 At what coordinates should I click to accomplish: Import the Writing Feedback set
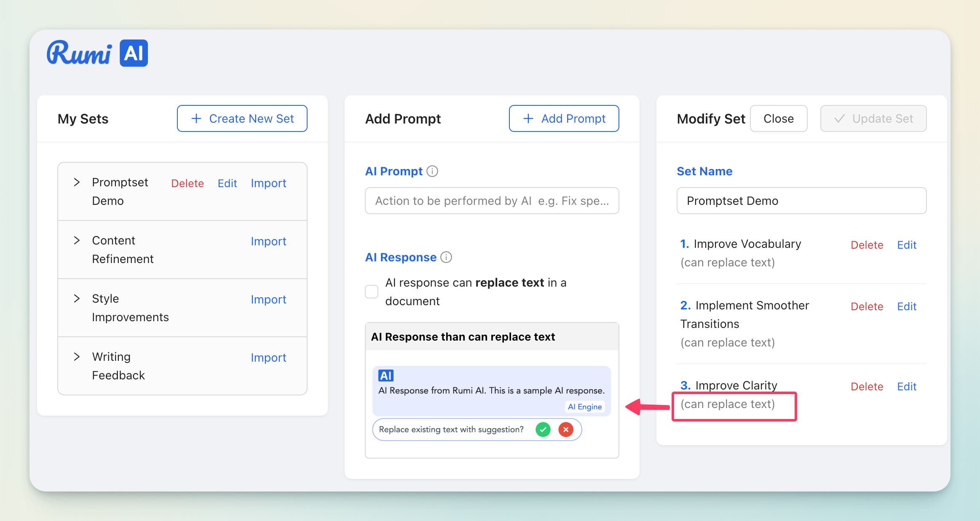(x=268, y=358)
